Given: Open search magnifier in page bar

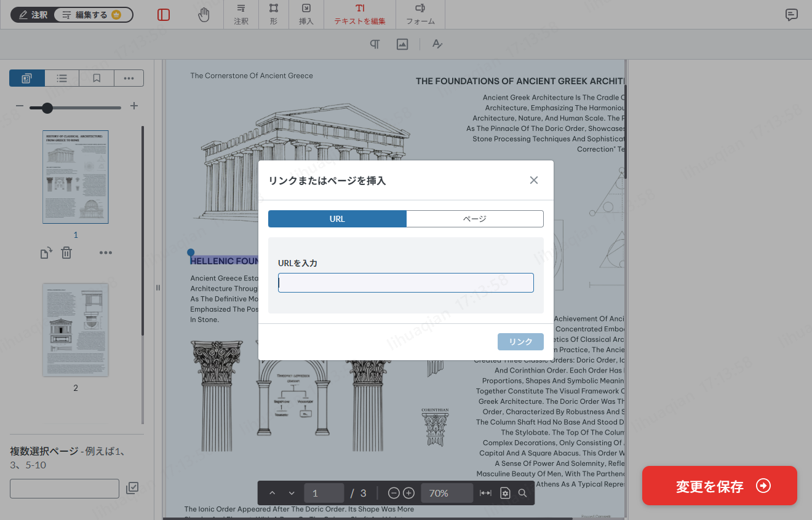Looking at the screenshot, I should click(522, 493).
